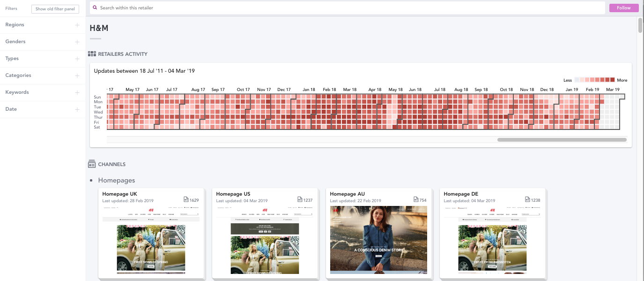This screenshot has height=281, width=644.
Task: Click the Regions plus icon
Action: [77, 25]
